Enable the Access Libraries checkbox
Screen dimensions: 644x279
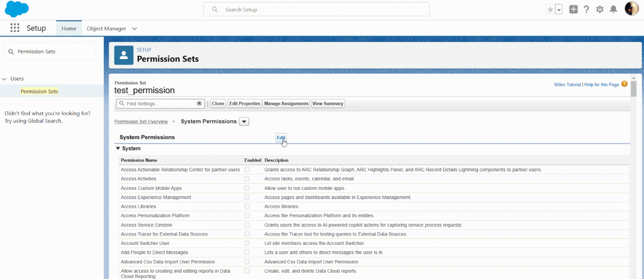pos(247,207)
